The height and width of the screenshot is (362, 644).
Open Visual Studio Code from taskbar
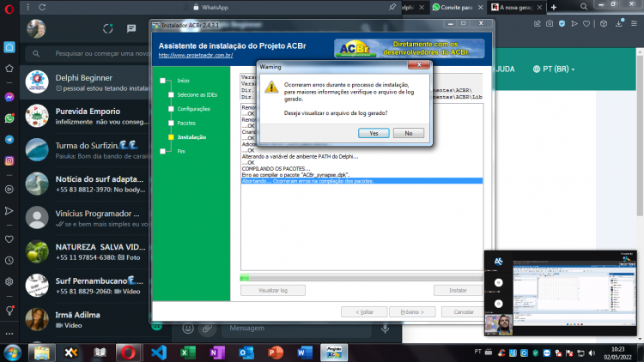tap(159, 353)
